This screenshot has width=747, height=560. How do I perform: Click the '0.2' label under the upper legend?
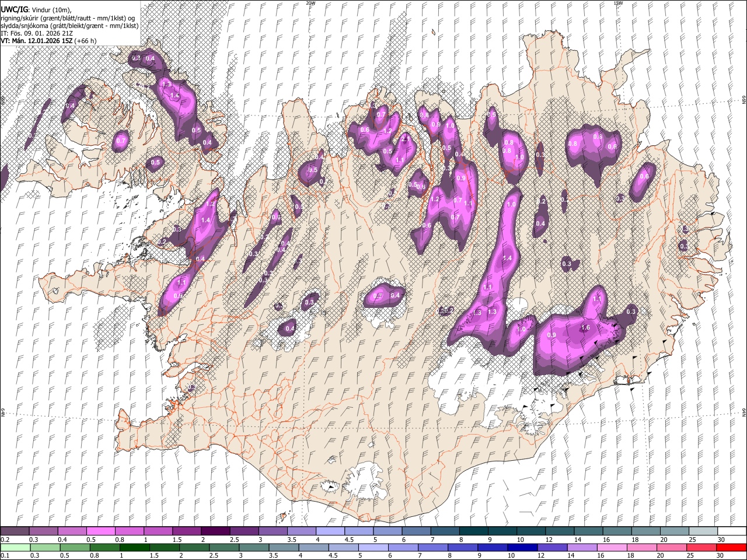[x=5, y=540]
